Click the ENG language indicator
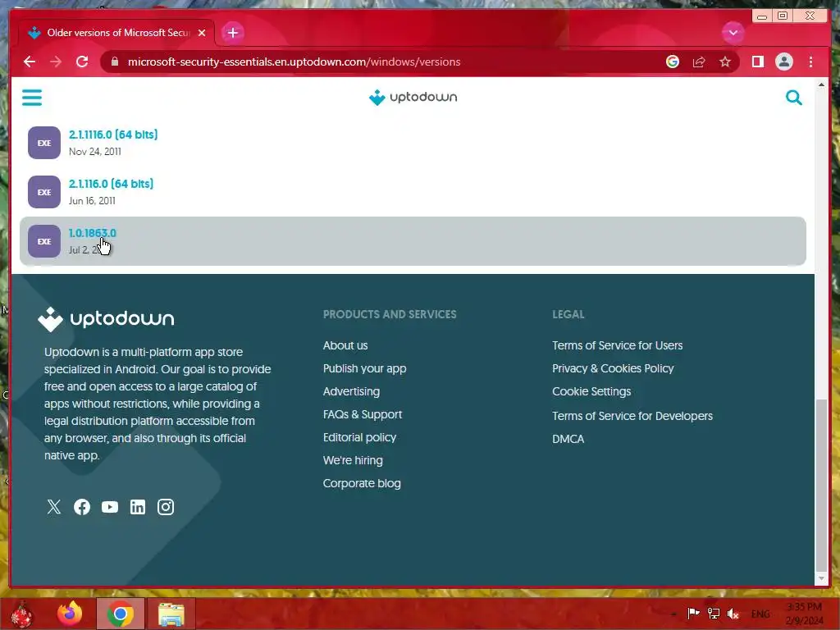The image size is (840, 630). (760, 614)
